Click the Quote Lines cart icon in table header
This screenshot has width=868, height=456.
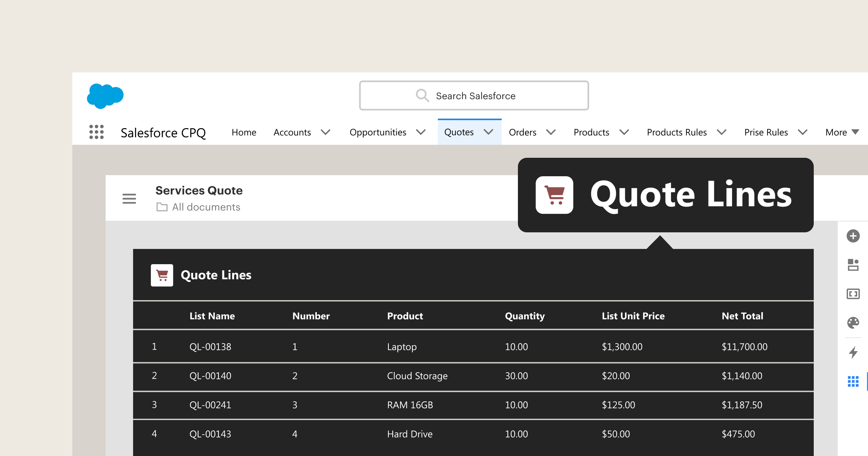click(x=162, y=275)
